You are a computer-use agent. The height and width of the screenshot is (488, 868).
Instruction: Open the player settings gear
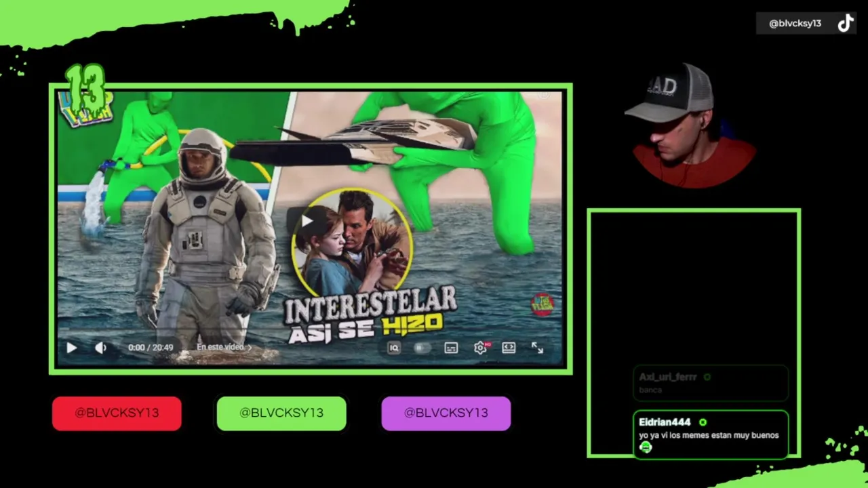480,348
